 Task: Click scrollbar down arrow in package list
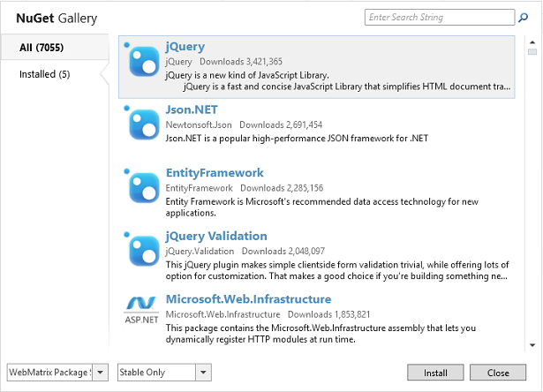click(x=532, y=345)
